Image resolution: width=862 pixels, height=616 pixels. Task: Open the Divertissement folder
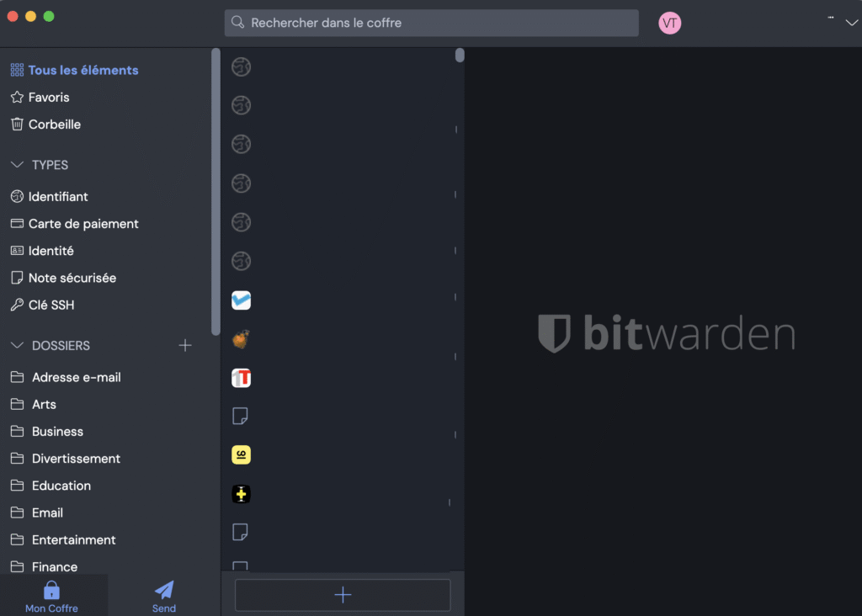point(66,459)
